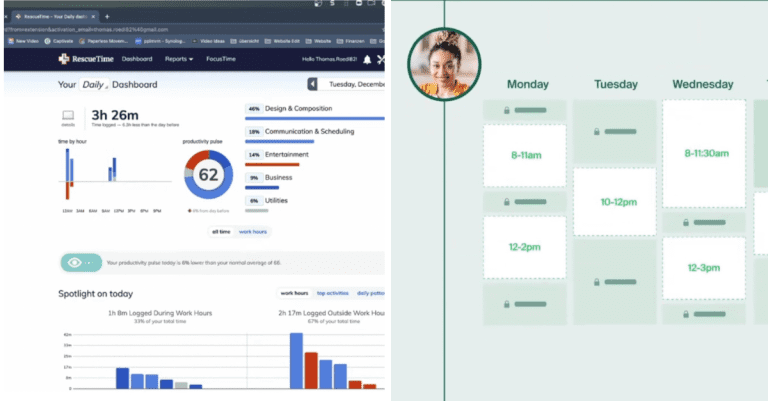Select the Monday 8-11am time slot

pos(525,155)
